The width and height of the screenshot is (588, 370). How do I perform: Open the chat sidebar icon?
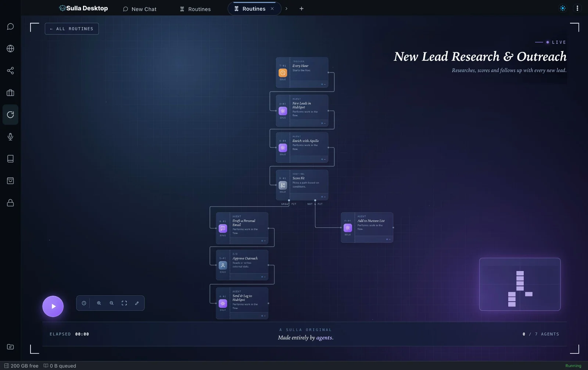click(10, 26)
